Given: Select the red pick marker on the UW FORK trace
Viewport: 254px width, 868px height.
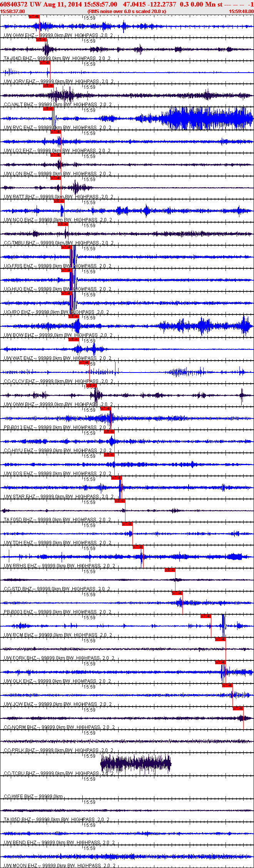Looking at the screenshot, I should [x=221, y=639].
